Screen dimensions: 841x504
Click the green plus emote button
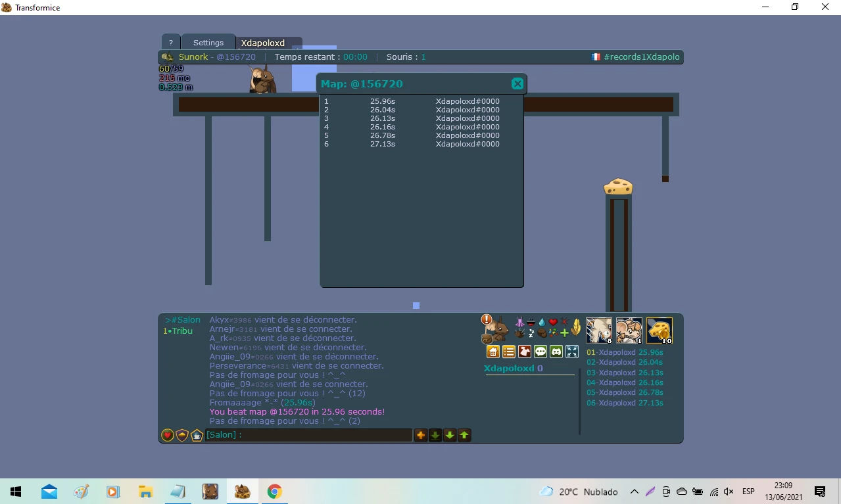point(564,333)
